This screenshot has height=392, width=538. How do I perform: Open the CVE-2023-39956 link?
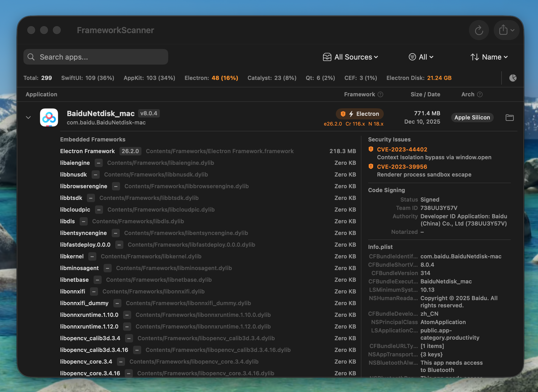(x=402, y=166)
